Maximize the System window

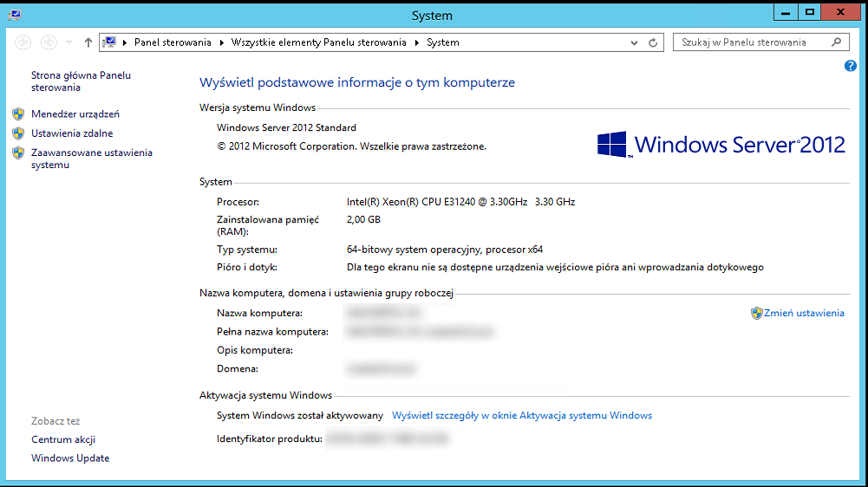pos(810,12)
